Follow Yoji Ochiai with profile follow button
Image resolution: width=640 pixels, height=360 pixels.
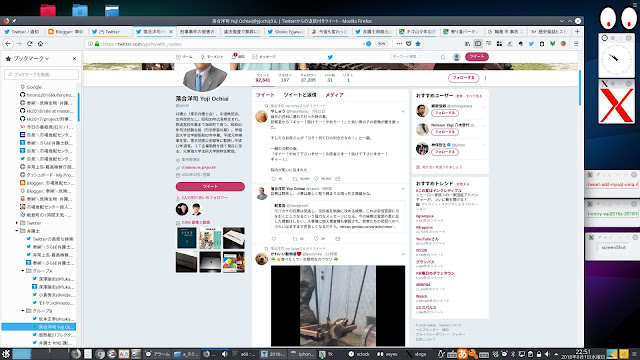(x=463, y=78)
